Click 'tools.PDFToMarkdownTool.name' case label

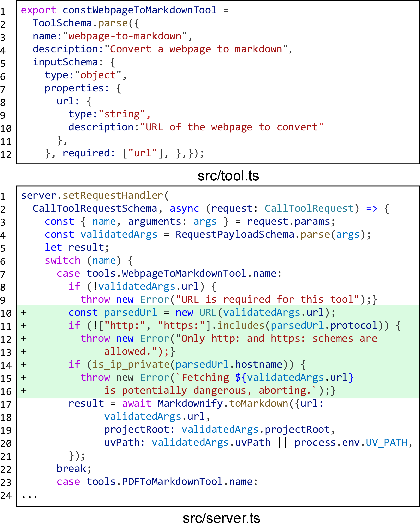pyautogui.click(x=169, y=482)
